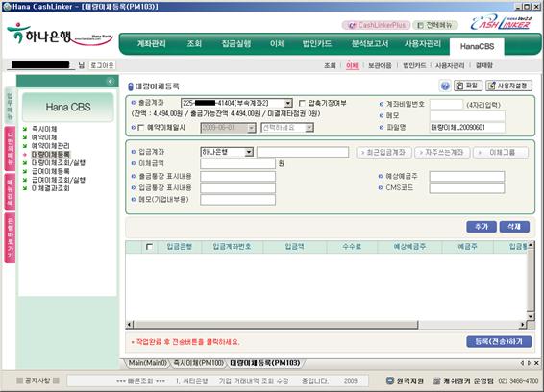Select 대량이체등록 in sidebar
This screenshot has height=392, width=544.
coord(50,155)
